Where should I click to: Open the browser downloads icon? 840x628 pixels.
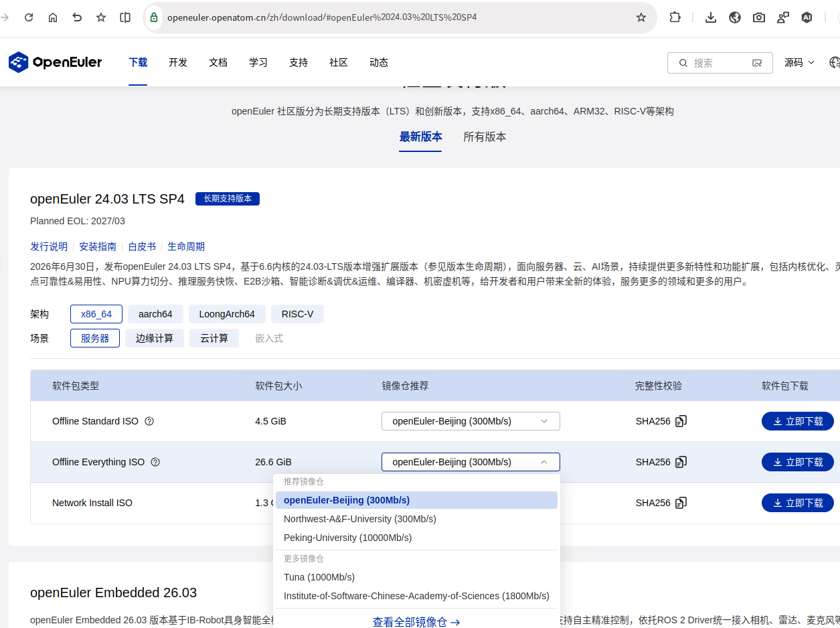tap(711, 17)
